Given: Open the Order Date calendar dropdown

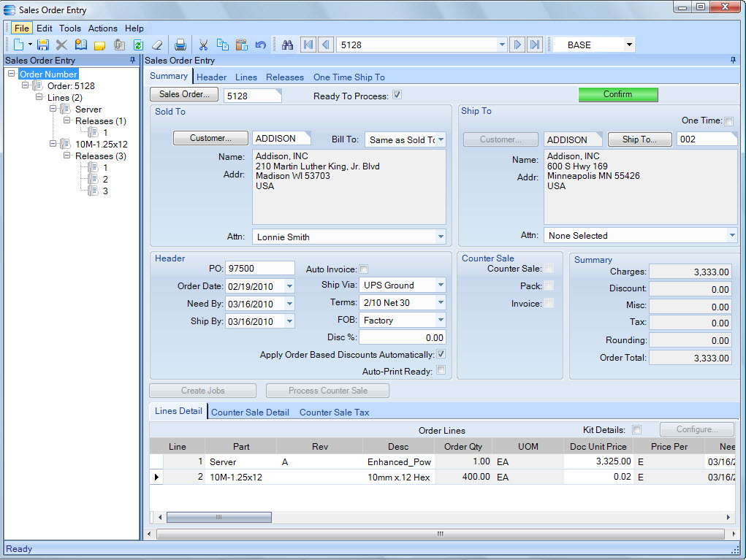Looking at the screenshot, I should [289, 286].
